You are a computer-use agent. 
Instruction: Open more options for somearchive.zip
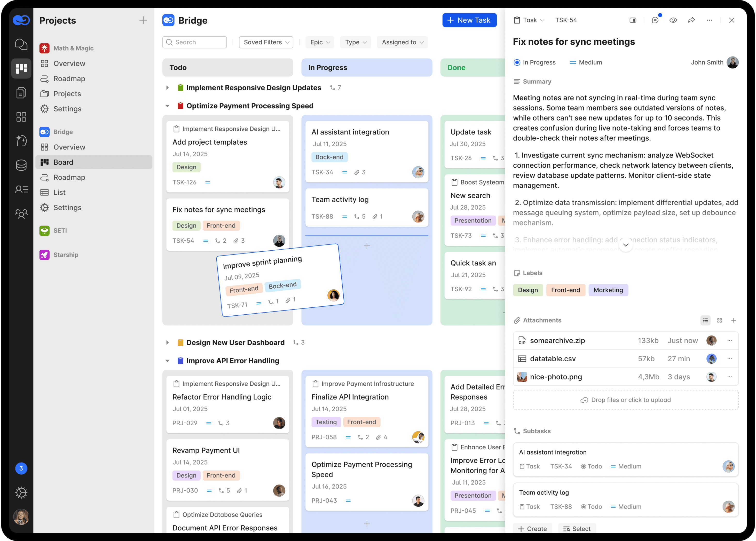point(729,340)
